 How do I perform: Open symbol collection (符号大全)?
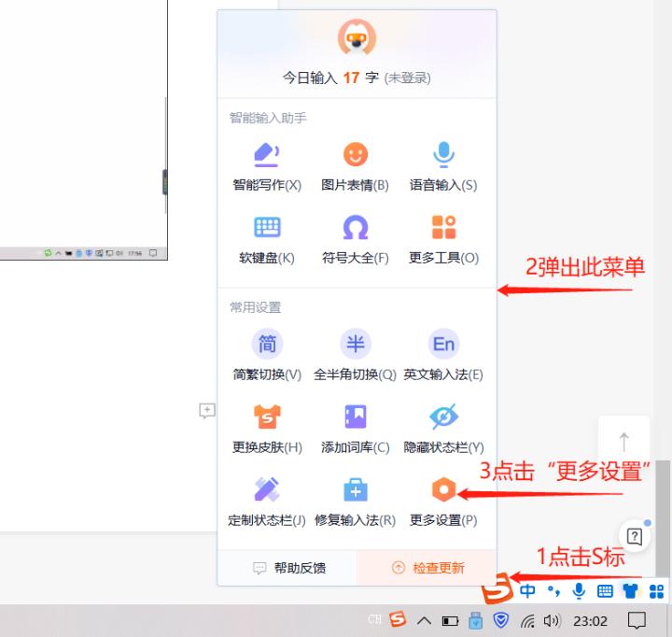pos(356,239)
